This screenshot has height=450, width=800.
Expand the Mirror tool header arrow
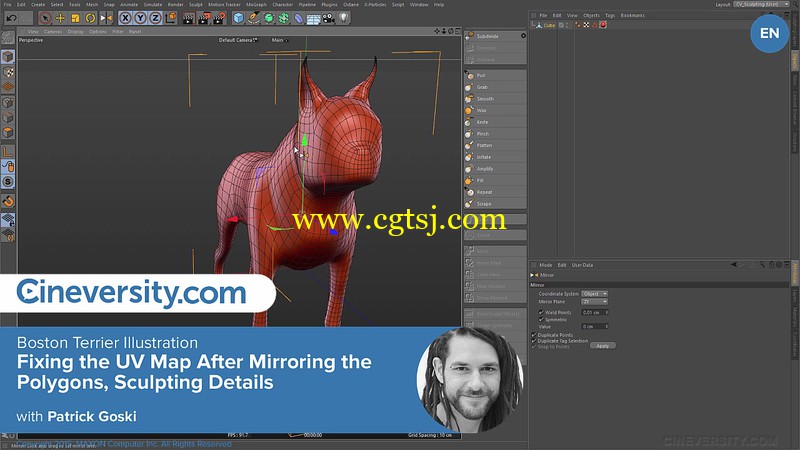click(x=532, y=275)
